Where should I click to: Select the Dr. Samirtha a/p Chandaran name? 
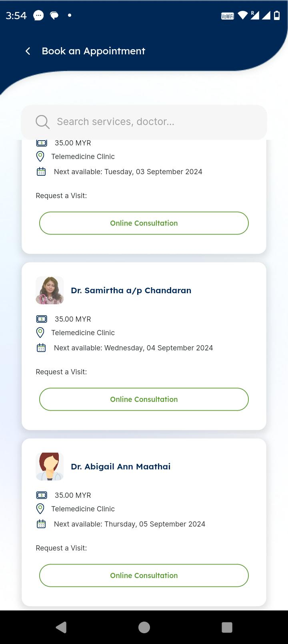click(x=131, y=290)
